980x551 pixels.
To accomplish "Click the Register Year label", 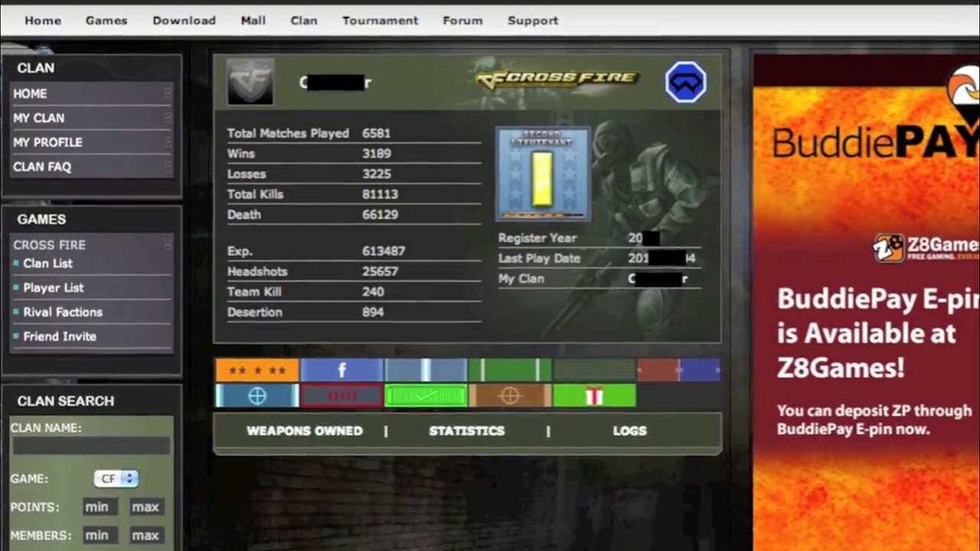I will coord(537,238).
